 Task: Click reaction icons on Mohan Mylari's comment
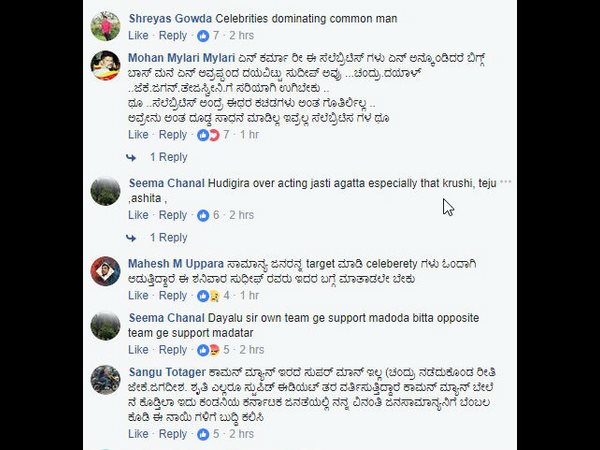click(x=208, y=135)
